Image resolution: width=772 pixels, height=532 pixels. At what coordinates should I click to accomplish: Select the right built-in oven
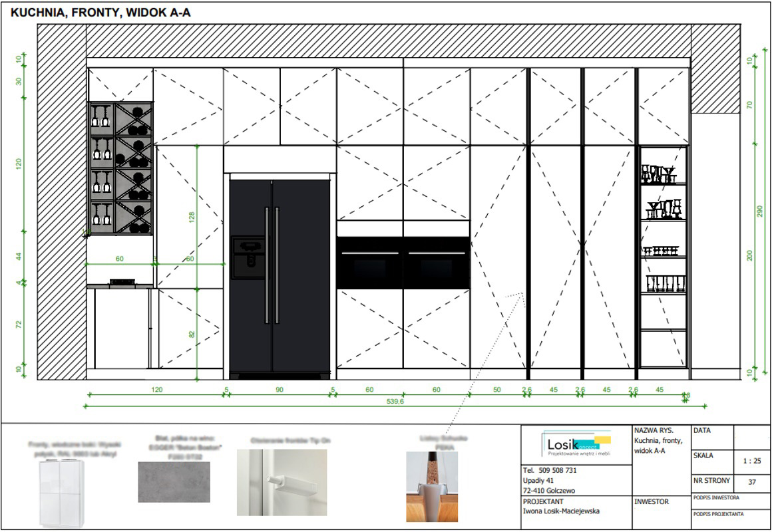tap(437, 263)
